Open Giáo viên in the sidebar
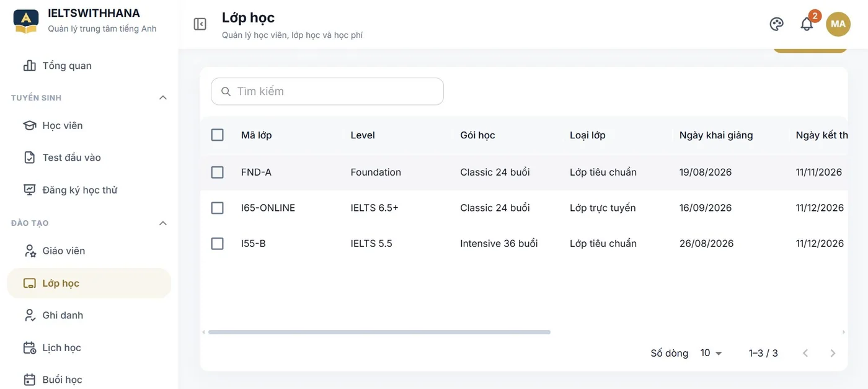Screen dimensions: 868x389 [x=89, y=251]
